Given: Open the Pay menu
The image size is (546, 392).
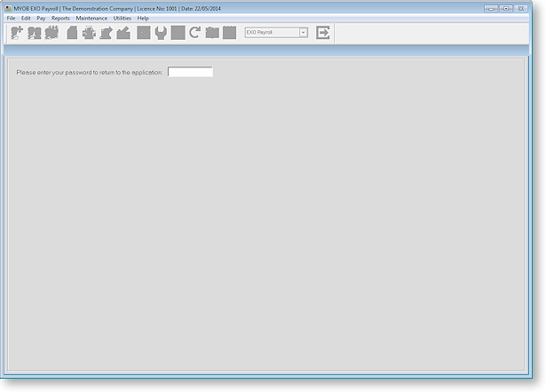Looking at the screenshot, I should (41, 18).
